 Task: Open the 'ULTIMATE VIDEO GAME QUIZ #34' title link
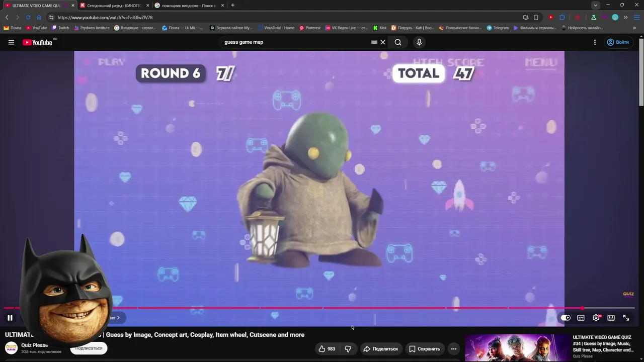click(x=603, y=344)
